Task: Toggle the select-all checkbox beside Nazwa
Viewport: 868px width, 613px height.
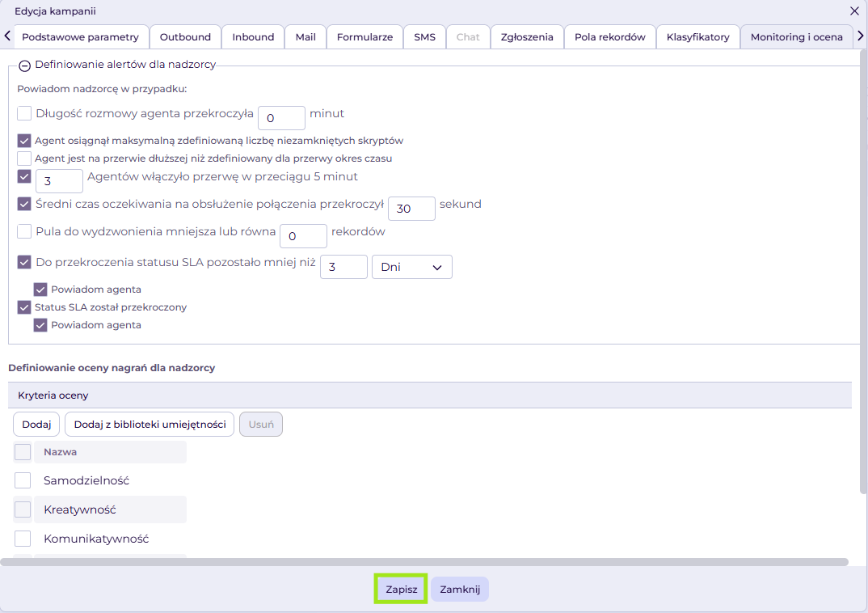Action: pyautogui.click(x=23, y=452)
